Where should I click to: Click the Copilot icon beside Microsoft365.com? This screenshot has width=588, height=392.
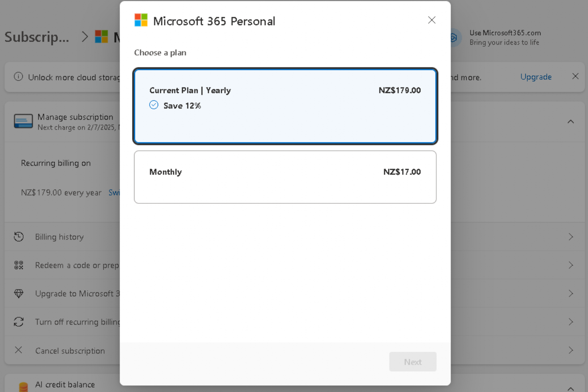point(453,38)
